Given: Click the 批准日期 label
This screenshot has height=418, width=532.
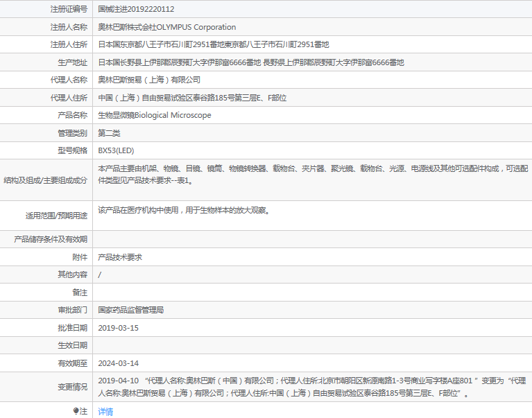Looking at the screenshot, I should point(73,328).
